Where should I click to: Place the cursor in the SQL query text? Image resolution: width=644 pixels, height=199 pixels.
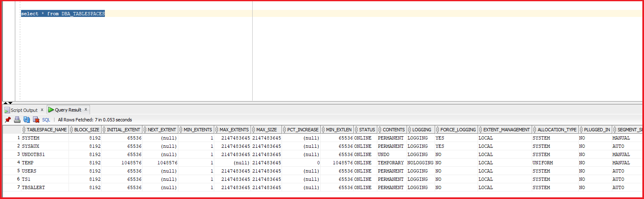(x=63, y=14)
